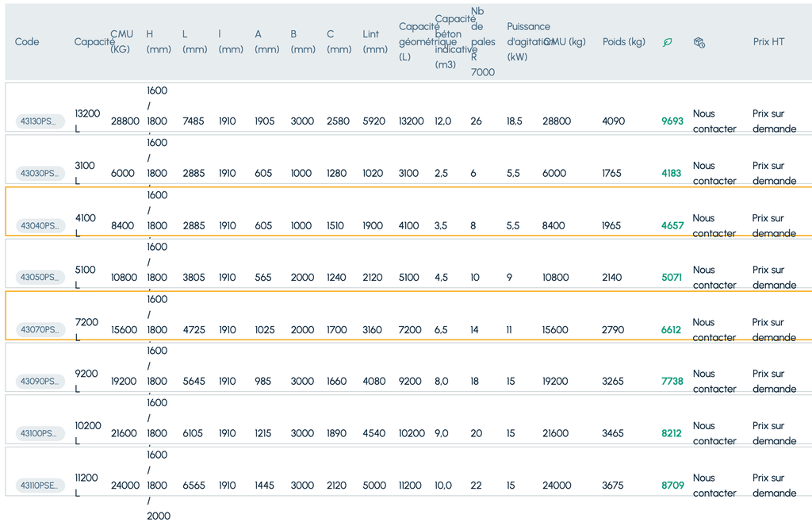Viewport: 812px width, 526px height.
Task: Click the green eco value 9693
Action: 672,121
